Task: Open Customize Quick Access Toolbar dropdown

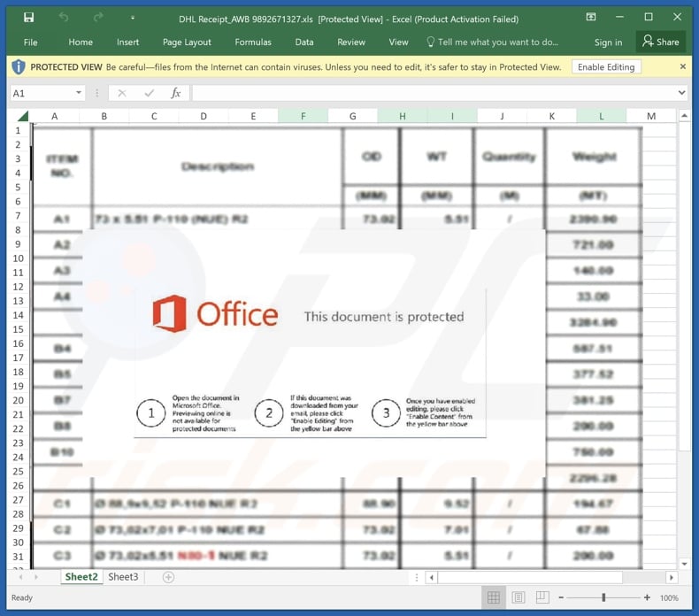Action: tap(133, 18)
